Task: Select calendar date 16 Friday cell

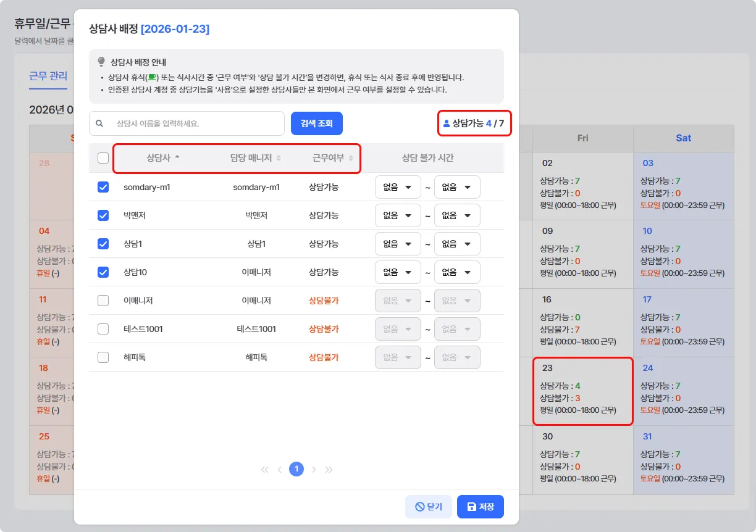Action: click(583, 323)
